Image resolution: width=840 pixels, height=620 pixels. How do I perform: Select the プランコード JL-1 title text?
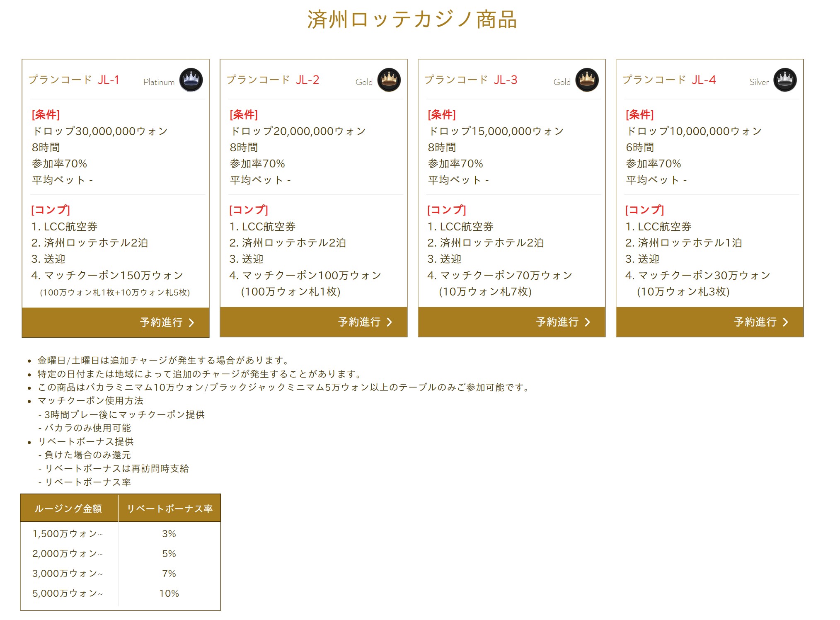tap(74, 80)
